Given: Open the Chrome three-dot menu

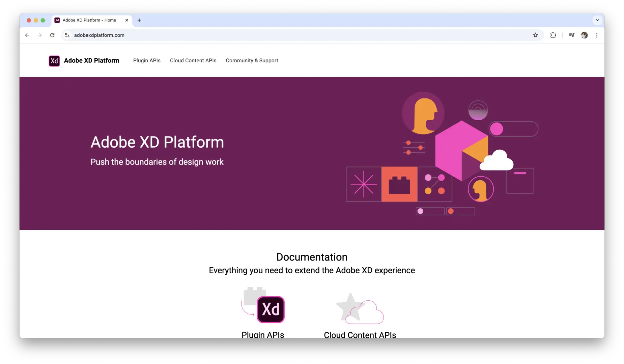Looking at the screenshot, I should pyautogui.click(x=597, y=35).
